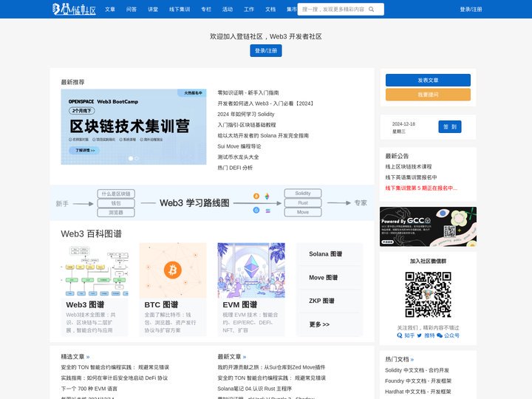Screen dimensions: 532x399
Task: Open Hardhat 中文文档 - 开发框架
Action: (x=418, y=392)
